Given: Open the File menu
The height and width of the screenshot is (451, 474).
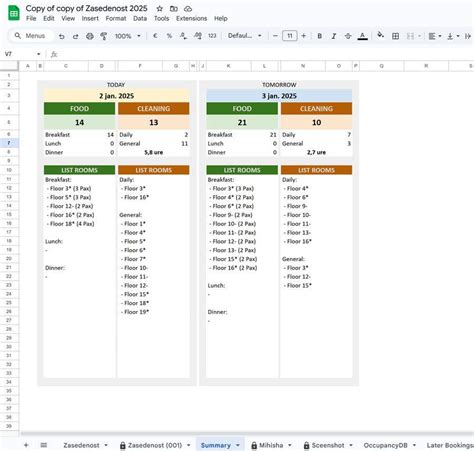Looking at the screenshot, I should (31, 18).
